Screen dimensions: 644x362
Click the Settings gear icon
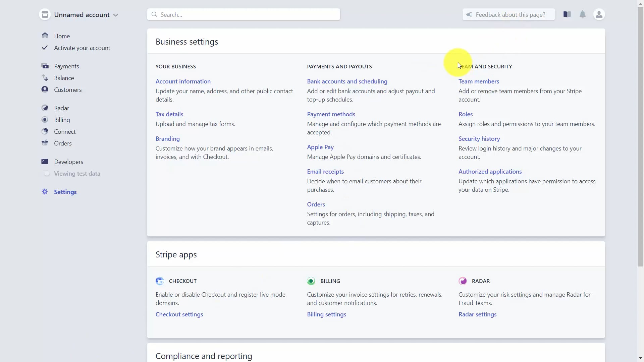pyautogui.click(x=45, y=192)
